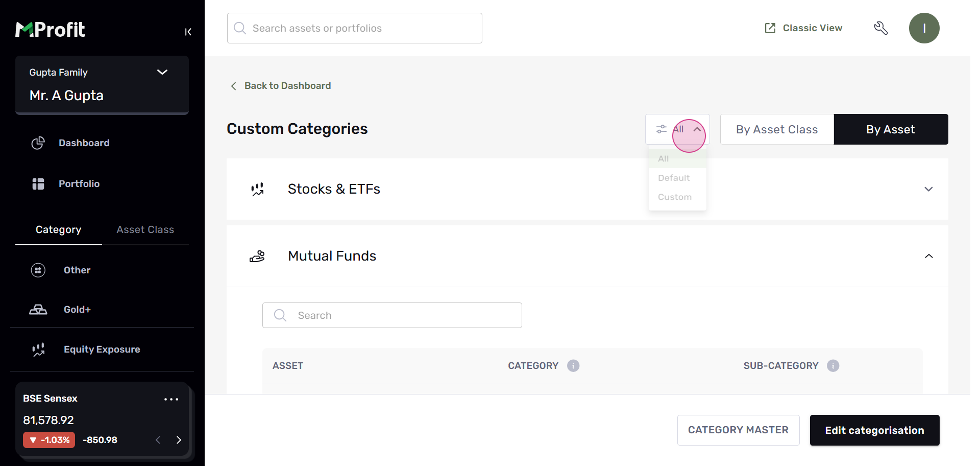Click the Edit categorisation button

point(874,430)
